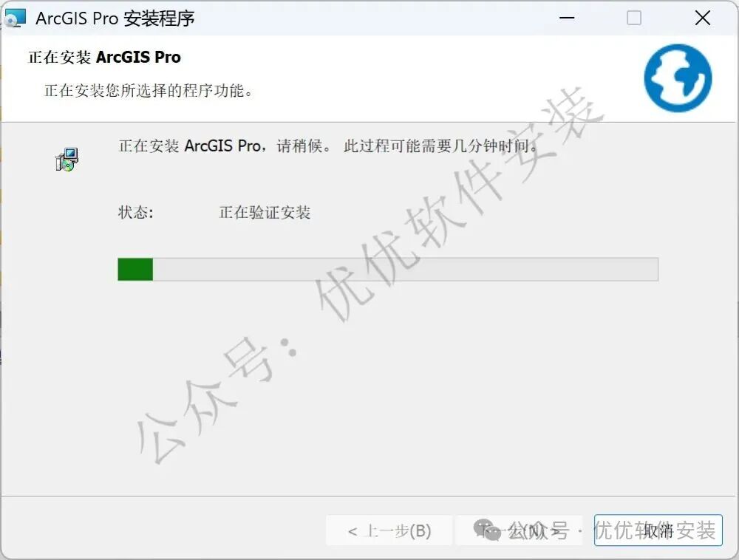Click the green filled part of progress bar

(x=135, y=270)
